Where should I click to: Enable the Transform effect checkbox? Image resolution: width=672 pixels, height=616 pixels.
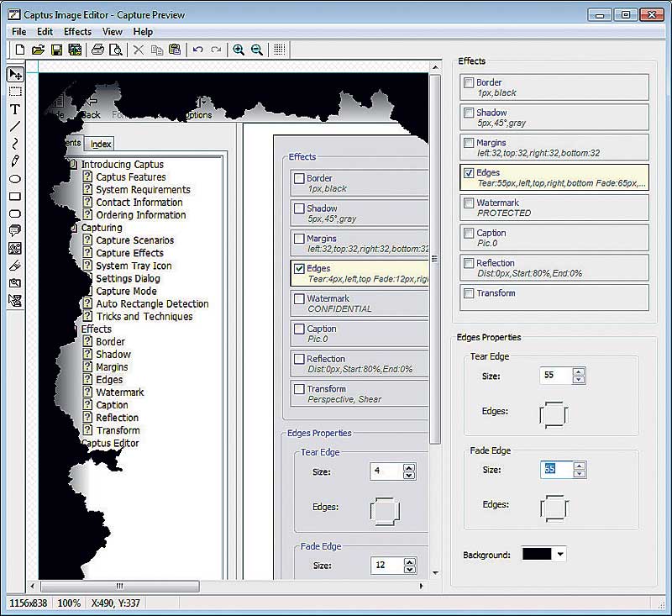pos(469,293)
